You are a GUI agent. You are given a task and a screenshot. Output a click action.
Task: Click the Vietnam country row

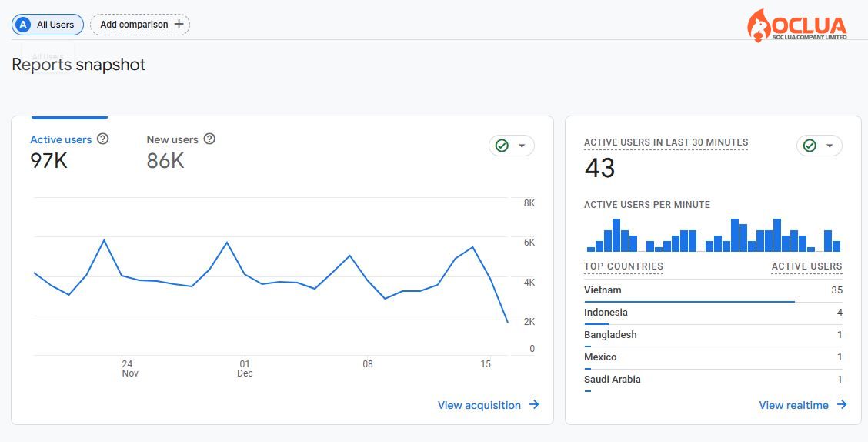(713, 291)
